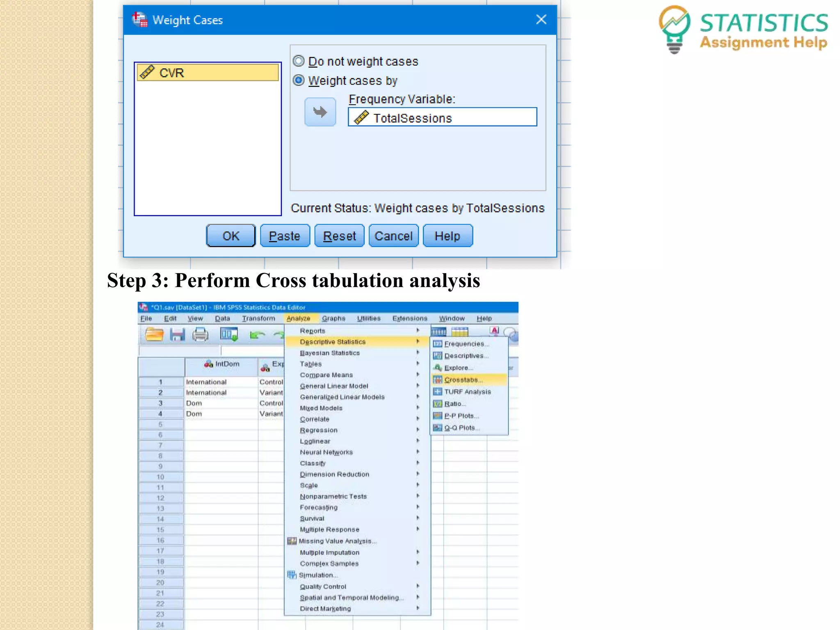Open the Nonparametric Tests submenu
The height and width of the screenshot is (630, 840).
[x=357, y=496]
